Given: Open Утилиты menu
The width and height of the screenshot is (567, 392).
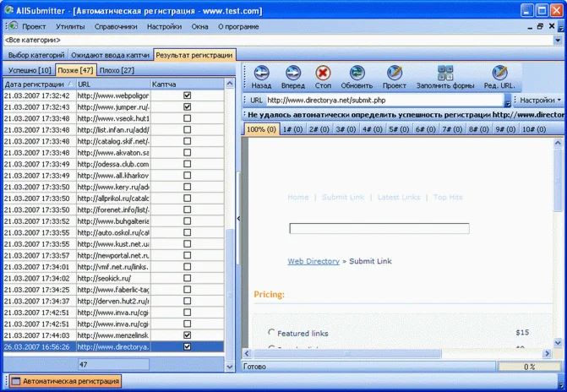Looking at the screenshot, I should click(x=70, y=27).
